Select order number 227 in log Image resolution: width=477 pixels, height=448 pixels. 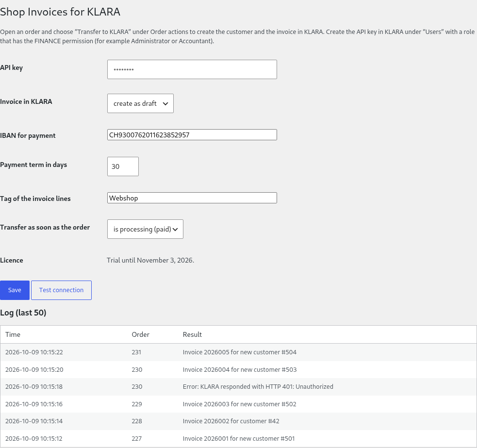click(x=136, y=439)
